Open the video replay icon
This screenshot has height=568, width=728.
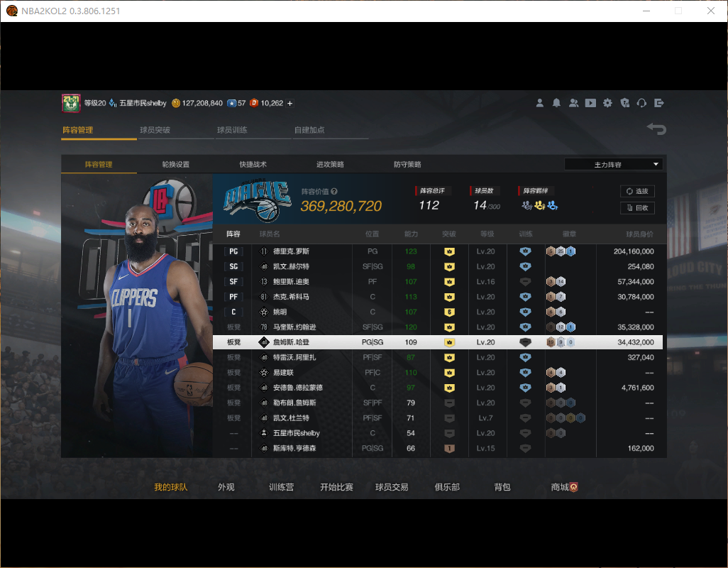(590, 103)
